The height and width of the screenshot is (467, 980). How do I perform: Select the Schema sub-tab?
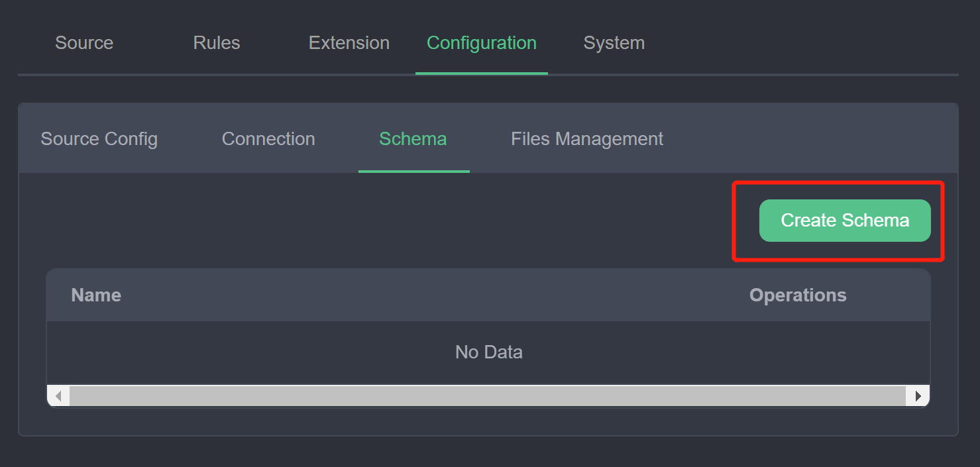click(413, 139)
